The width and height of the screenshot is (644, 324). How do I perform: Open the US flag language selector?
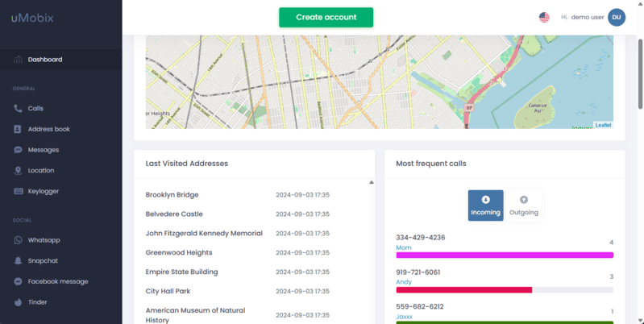point(544,17)
